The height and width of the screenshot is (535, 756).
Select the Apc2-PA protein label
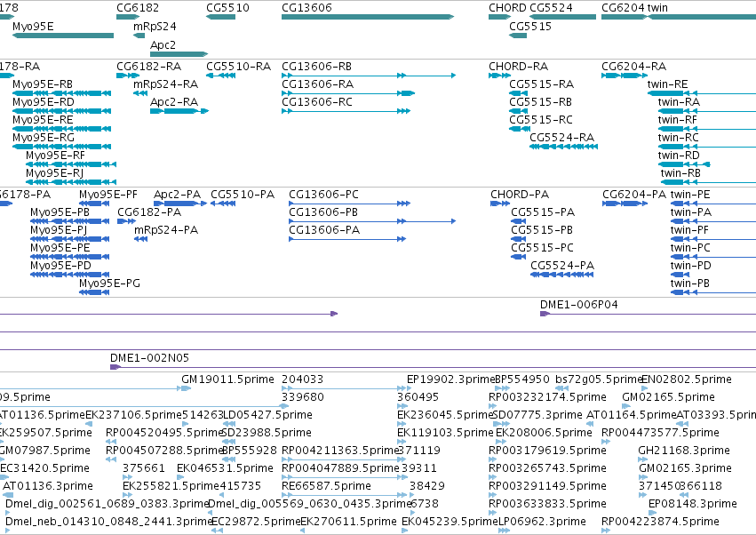coord(177,195)
